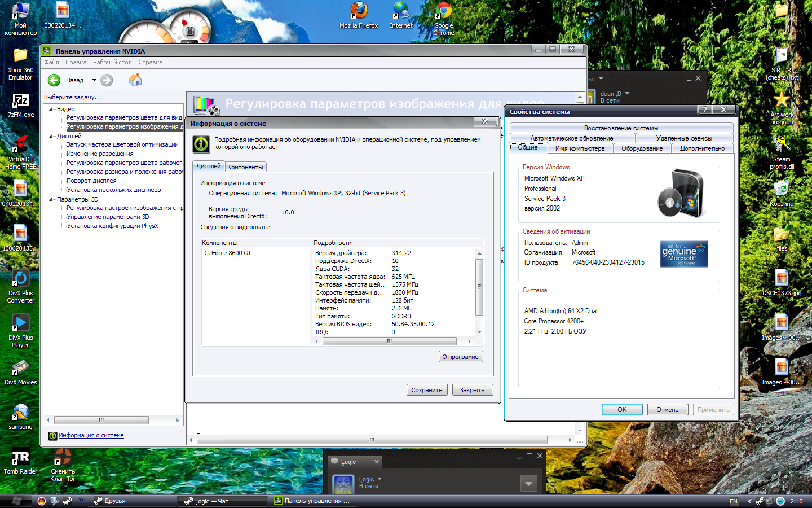This screenshot has width=812, height=508.
Task: Click the green Back arrow icon
Action: tap(54, 80)
